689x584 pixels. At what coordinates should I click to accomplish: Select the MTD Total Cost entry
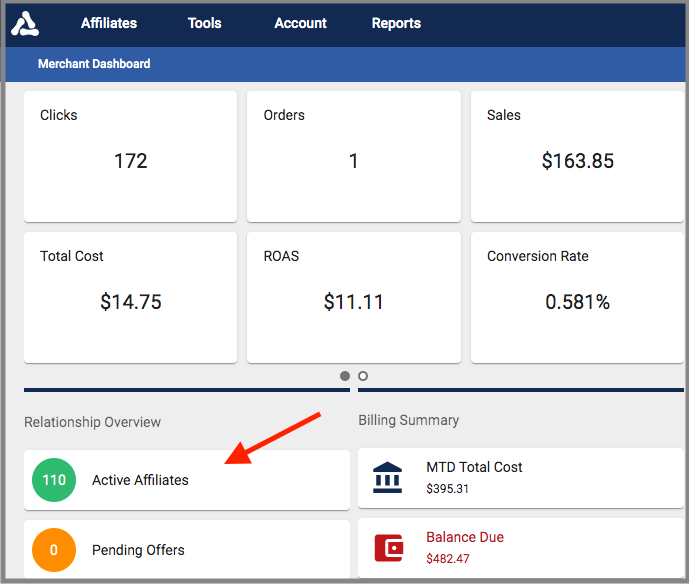click(474, 467)
